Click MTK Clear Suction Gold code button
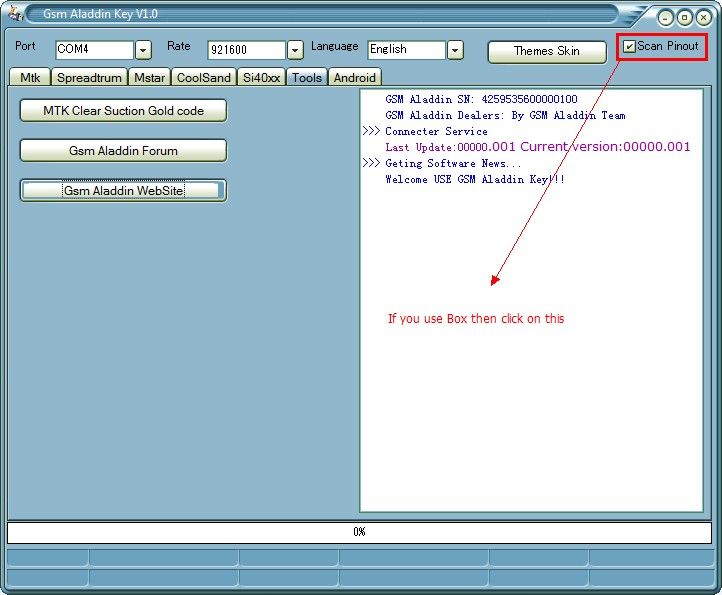 pyautogui.click(x=123, y=111)
